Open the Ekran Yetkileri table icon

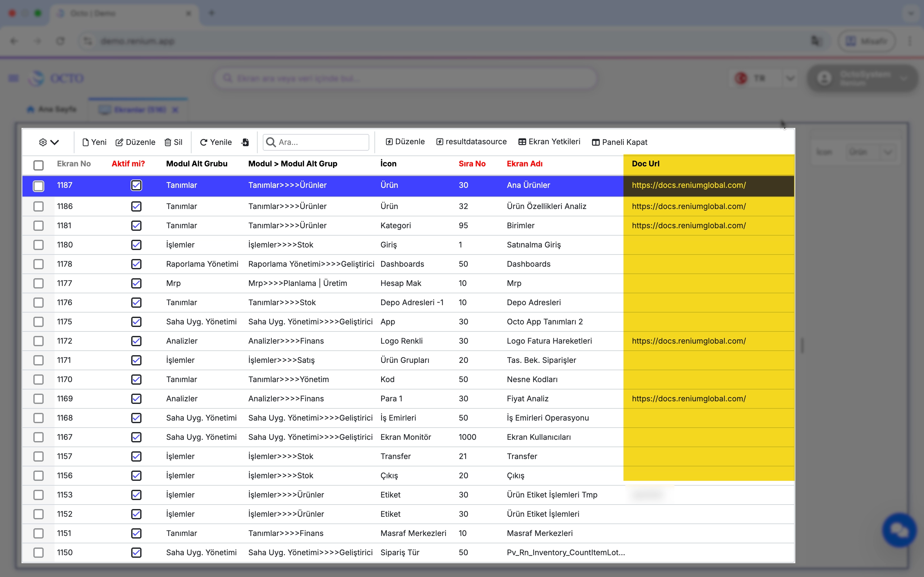(x=522, y=142)
